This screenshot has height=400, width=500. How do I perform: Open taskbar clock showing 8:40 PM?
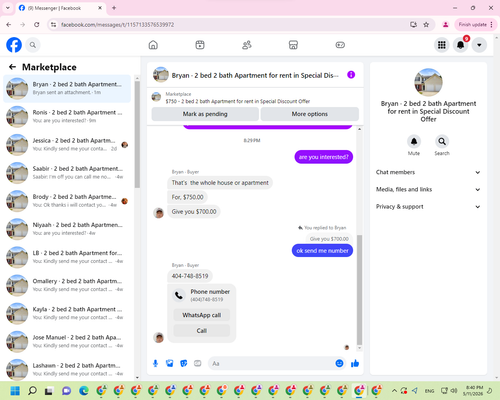click(474, 390)
